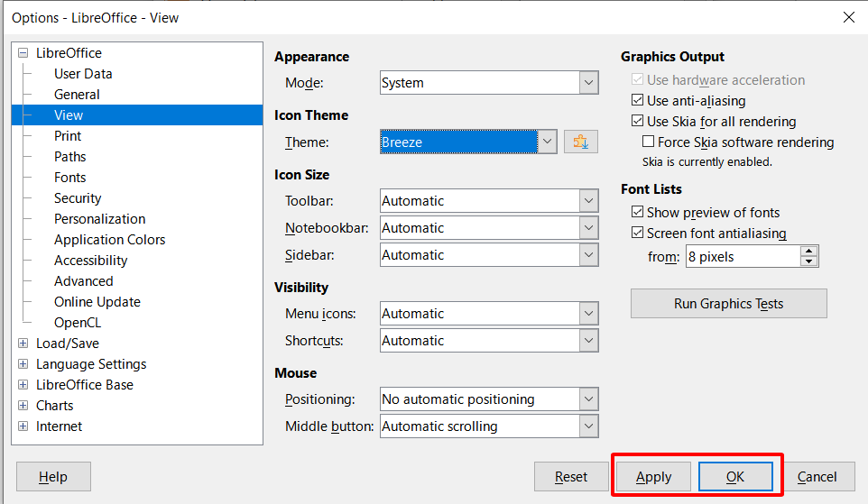This screenshot has height=504, width=868.
Task: Expand the Load/Save tree node
Action: pos(23,344)
